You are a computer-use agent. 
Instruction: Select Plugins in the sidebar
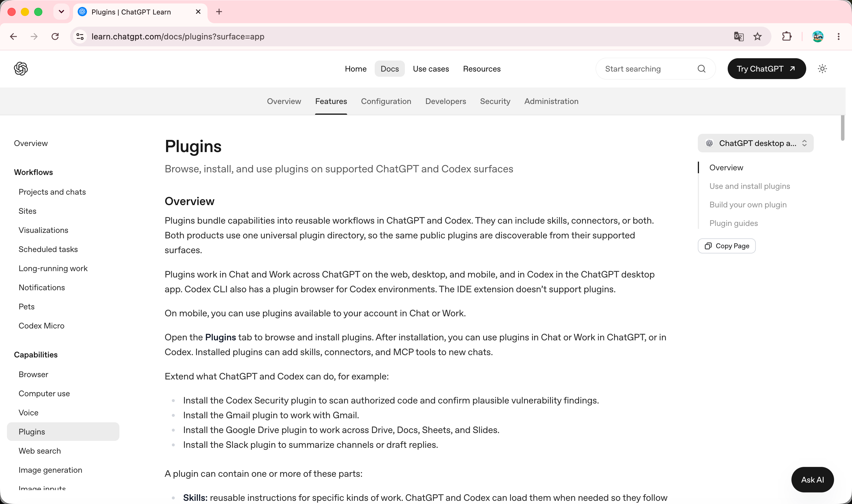coord(63,432)
